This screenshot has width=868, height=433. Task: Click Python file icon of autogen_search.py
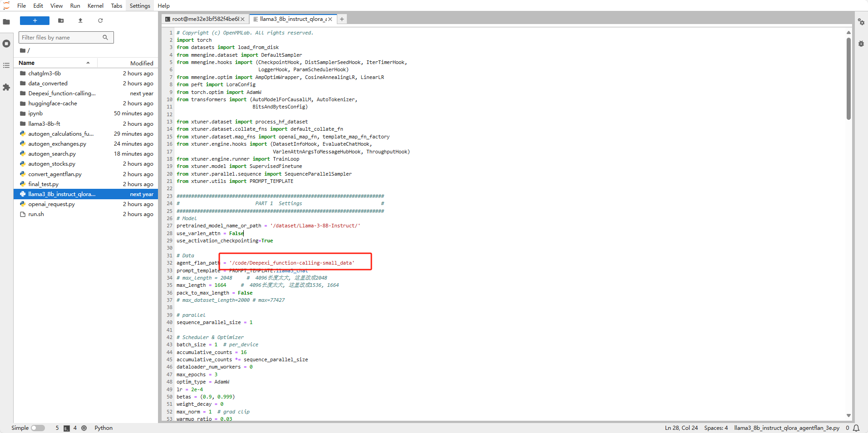[23, 154]
